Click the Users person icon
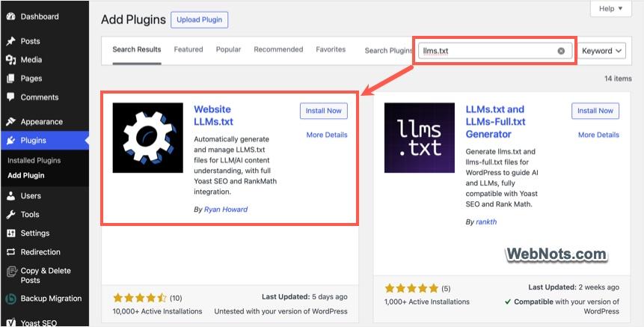The width and height of the screenshot is (644, 327). (x=11, y=196)
